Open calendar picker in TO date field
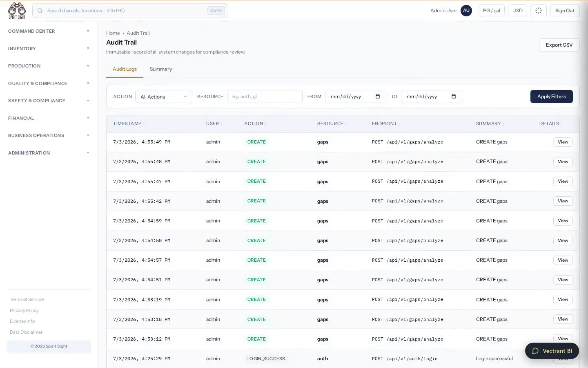This screenshot has height=368, width=588. click(x=454, y=96)
